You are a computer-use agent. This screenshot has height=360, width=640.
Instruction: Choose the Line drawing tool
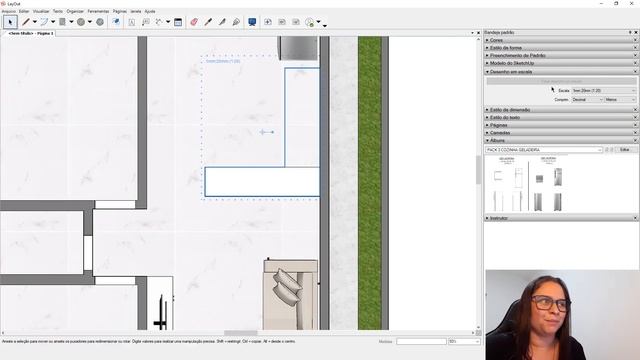pyautogui.click(x=26, y=22)
